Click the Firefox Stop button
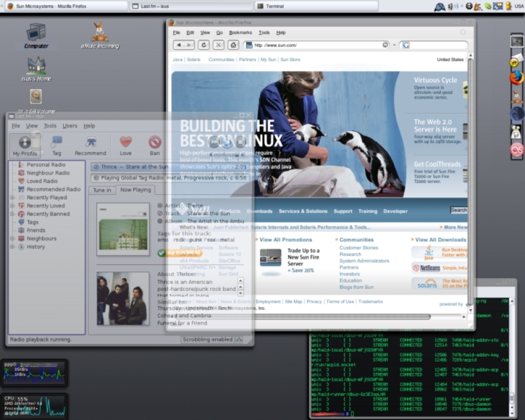This screenshot has height=420, width=525. coord(218,45)
